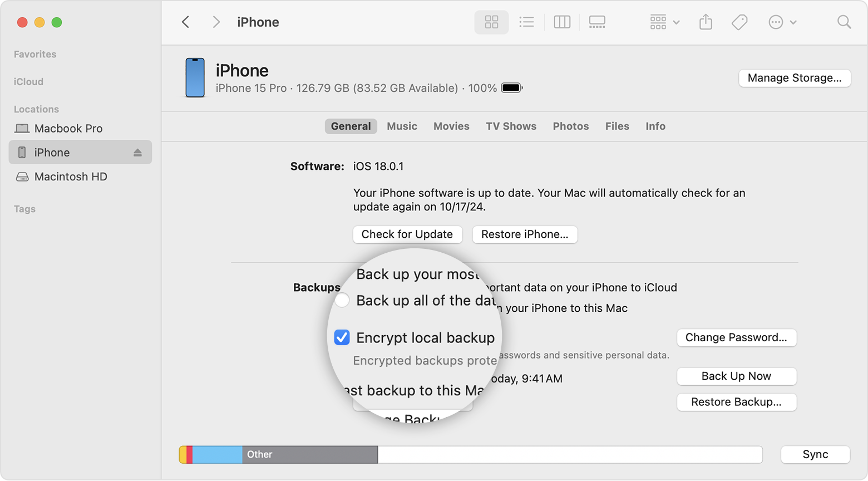Viewport: 868px width, 481px height.
Task: Eject the iPhone from sidebar
Action: tap(137, 153)
